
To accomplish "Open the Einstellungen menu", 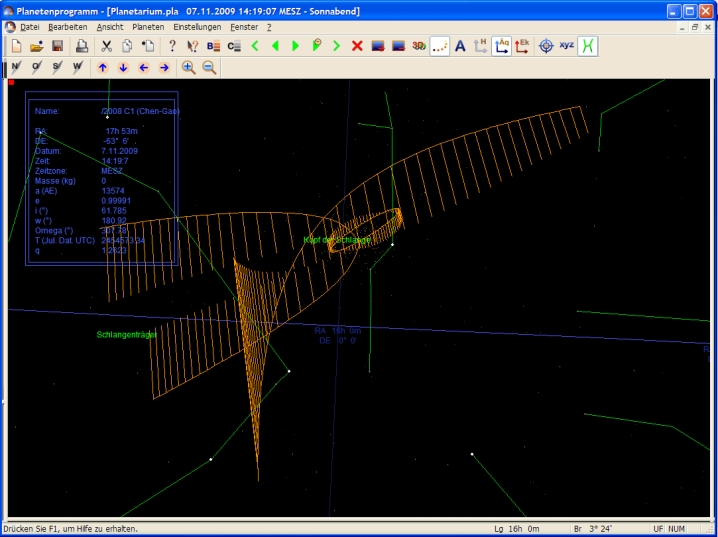I will [197, 27].
